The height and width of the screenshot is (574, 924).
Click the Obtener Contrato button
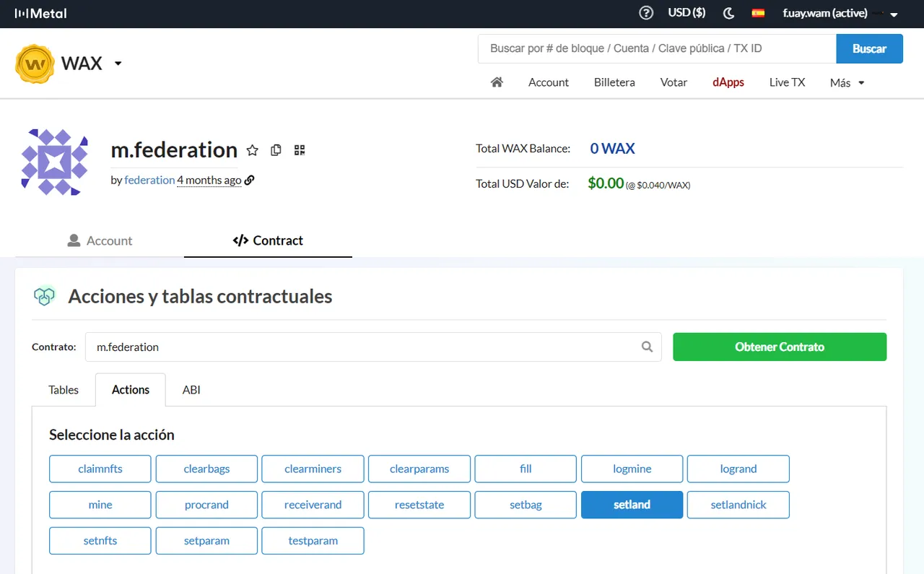[780, 347]
